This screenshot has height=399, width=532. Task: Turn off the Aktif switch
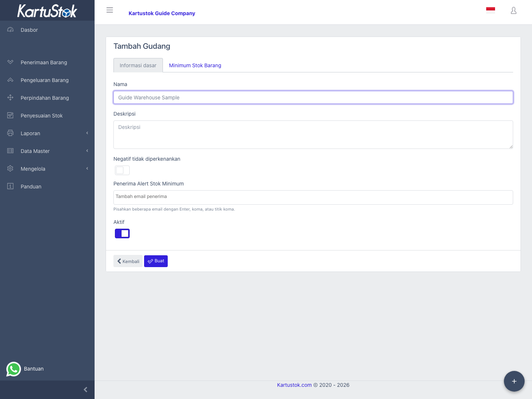coord(122,233)
